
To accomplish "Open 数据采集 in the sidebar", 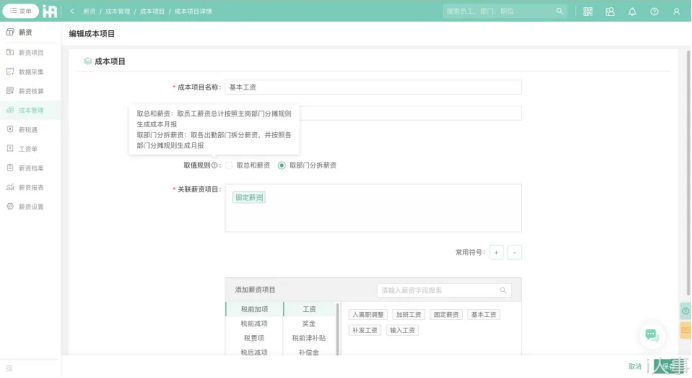I will pyautogui.click(x=30, y=71).
